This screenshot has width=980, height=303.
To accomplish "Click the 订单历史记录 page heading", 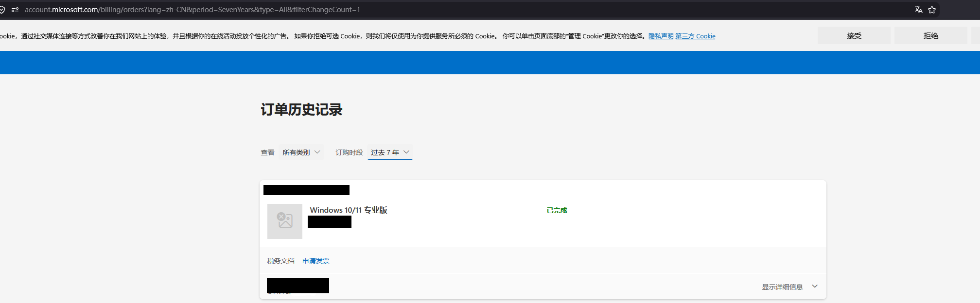I will click(301, 110).
